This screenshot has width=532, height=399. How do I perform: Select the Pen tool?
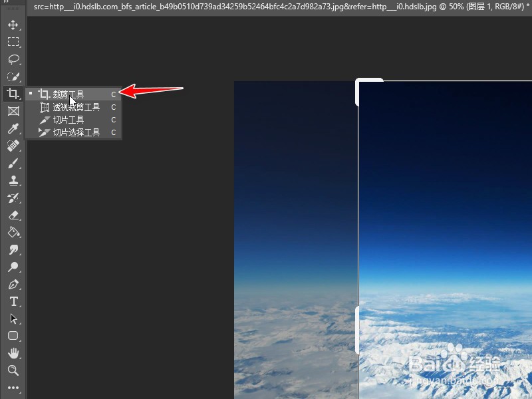pyautogui.click(x=13, y=285)
